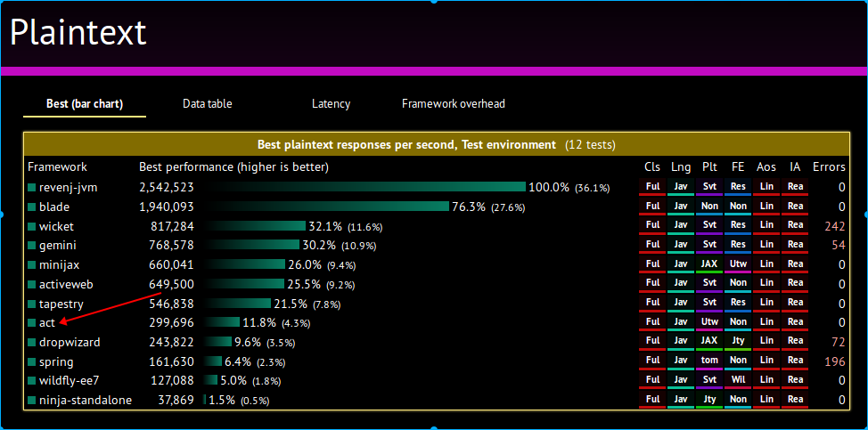Click the 299,696 value for act
The width and height of the screenshot is (868, 430).
tap(172, 323)
